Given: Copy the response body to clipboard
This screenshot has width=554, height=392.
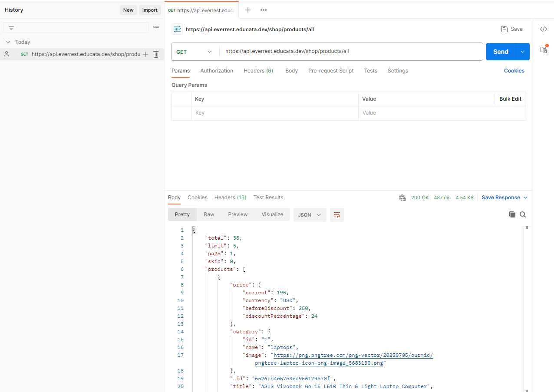Looking at the screenshot, I should point(512,214).
